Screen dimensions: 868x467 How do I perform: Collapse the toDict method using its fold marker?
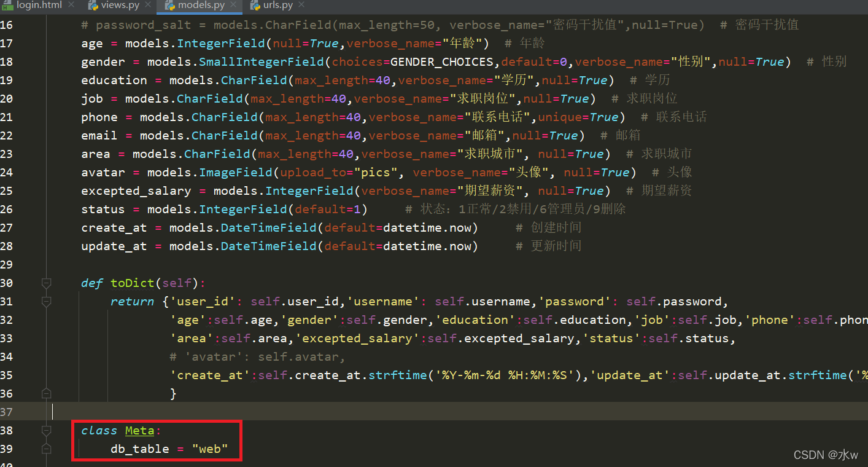click(x=46, y=283)
